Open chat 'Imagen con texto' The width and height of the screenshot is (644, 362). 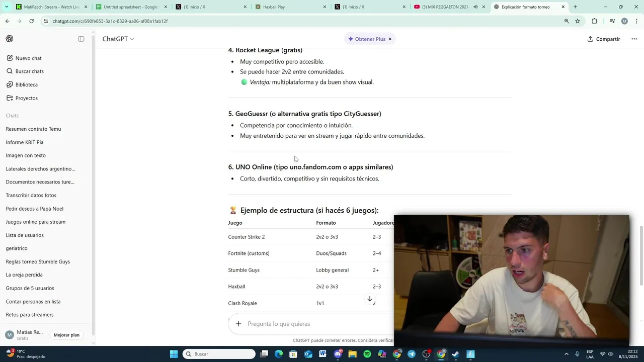point(26,155)
